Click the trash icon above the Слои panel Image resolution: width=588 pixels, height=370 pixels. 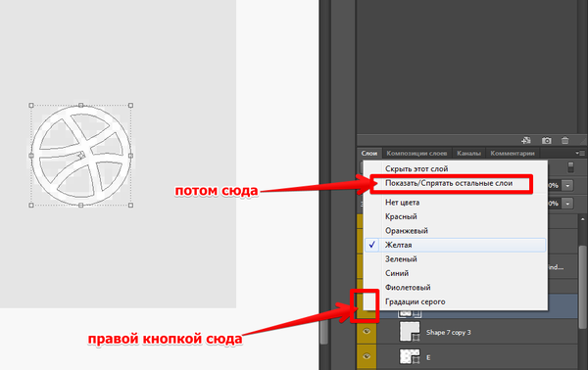(x=564, y=140)
